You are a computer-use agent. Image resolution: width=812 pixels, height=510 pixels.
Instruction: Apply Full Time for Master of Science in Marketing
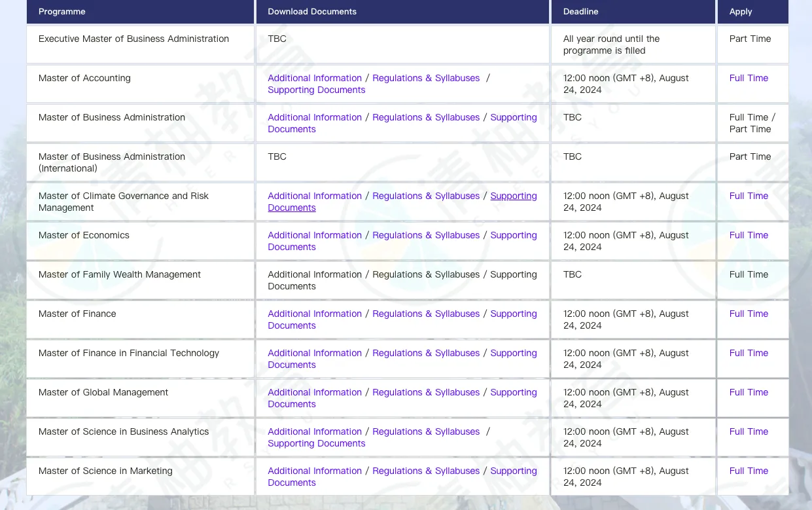(x=749, y=471)
